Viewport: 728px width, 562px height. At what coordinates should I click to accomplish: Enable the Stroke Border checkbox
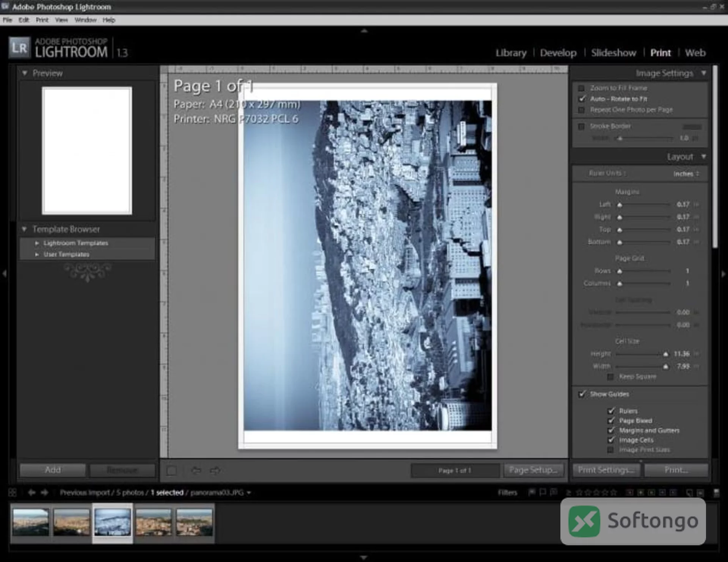(581, 126)
